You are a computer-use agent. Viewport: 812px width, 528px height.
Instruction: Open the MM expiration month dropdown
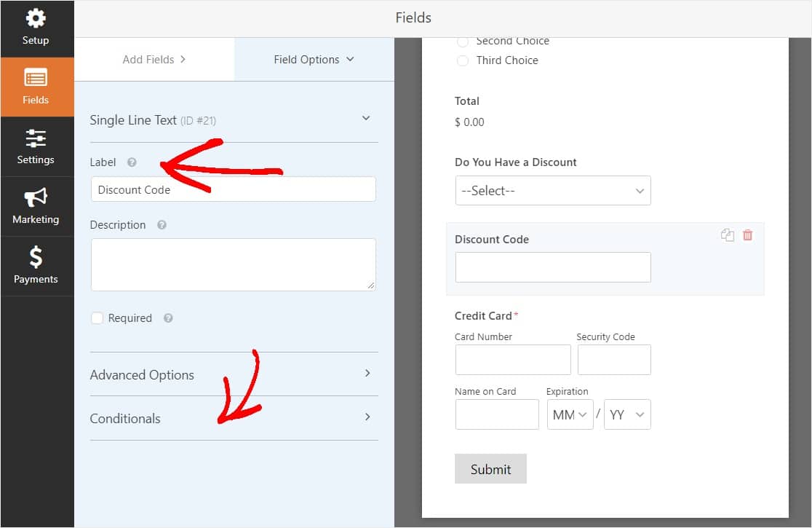tap(570, 414)
